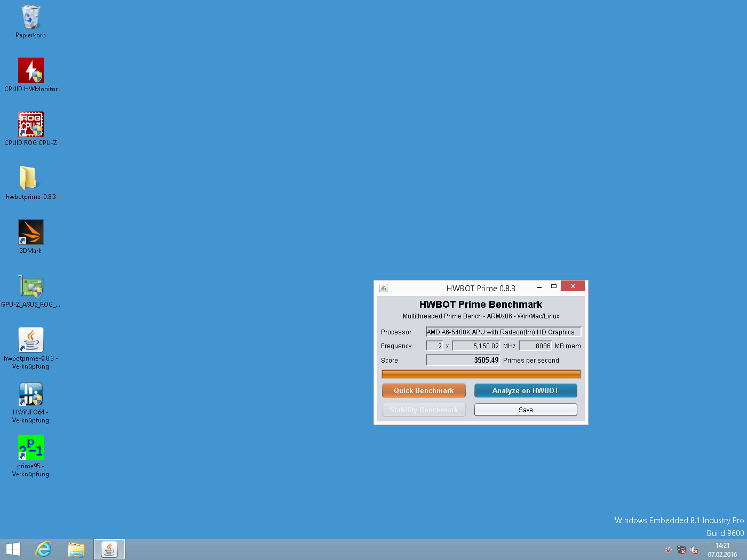Image resolution: width=747 pixels, height=560 pixels.
Task: Show the clock and date 14:21
Action: (x=722, y=550)
